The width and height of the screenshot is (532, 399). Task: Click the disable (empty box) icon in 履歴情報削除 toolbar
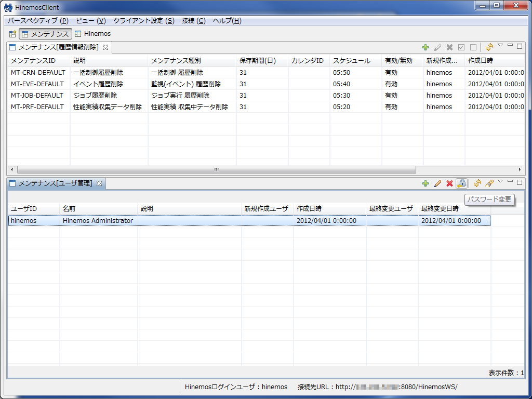click(473, 47)
